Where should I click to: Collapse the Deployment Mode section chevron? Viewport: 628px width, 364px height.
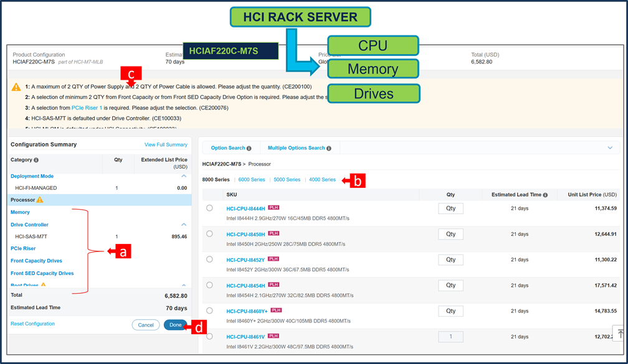click(x=184, y=176)
